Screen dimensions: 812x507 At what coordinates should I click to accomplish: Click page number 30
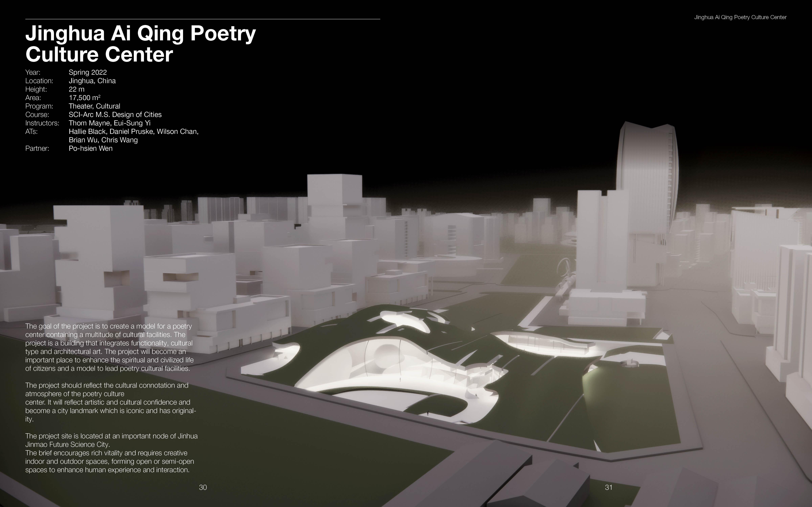click(203, 488)
